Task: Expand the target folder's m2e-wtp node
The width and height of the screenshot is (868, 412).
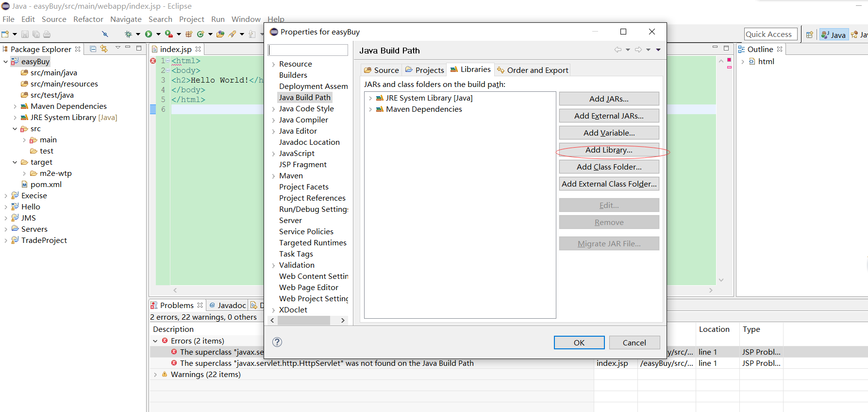Action: (x=24, y=173)
